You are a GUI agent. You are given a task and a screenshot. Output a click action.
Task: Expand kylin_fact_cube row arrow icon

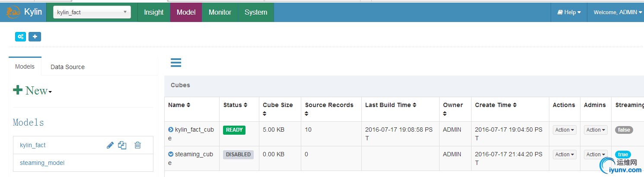coord(171,130)
